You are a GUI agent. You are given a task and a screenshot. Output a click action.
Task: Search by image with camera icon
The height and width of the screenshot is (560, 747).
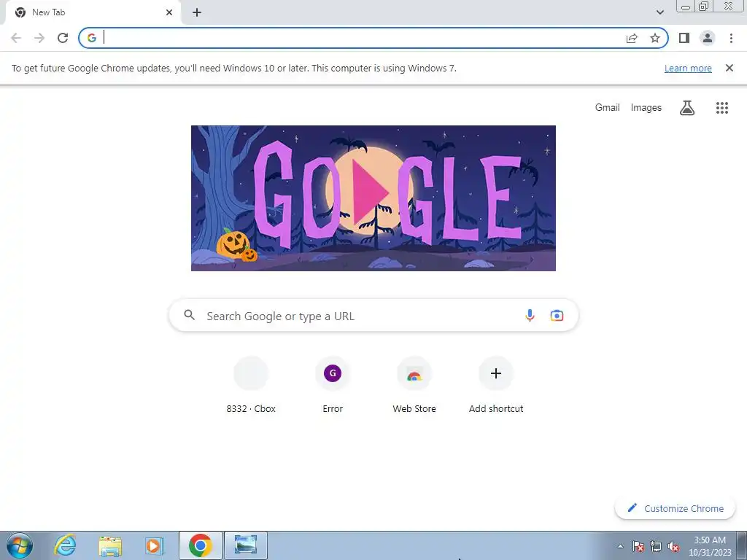click(557, 315)
